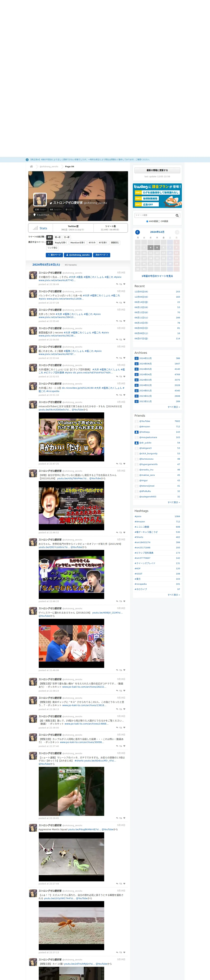The height and width of the screenshot is (980, 210).
Task: Click the avatar icon beside @hottaqu
Action: coord(136,432)
